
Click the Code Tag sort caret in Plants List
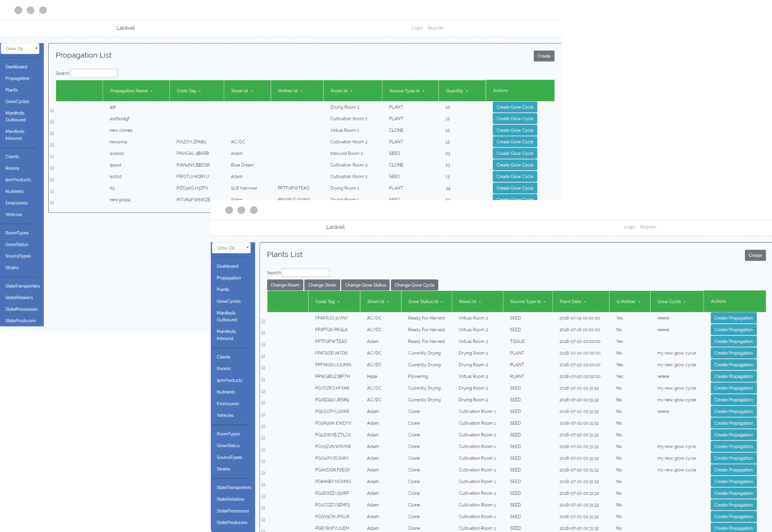tap(338, 302)
